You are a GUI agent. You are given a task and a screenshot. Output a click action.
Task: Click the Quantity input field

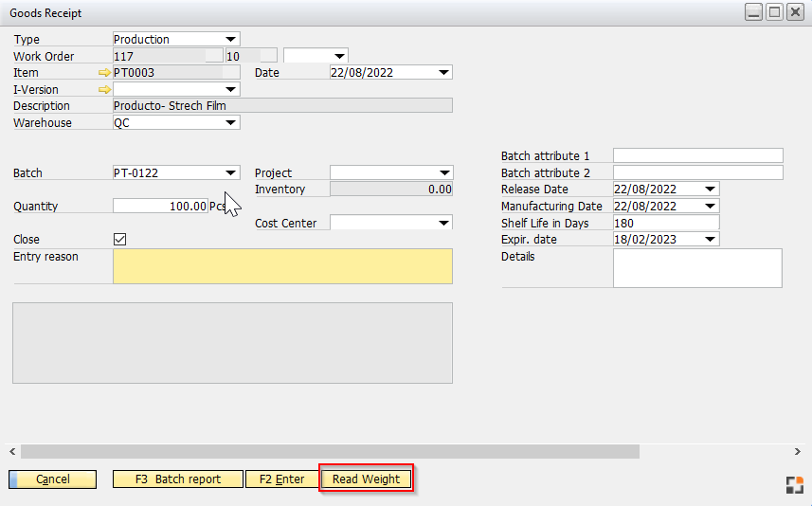(160, 207)
